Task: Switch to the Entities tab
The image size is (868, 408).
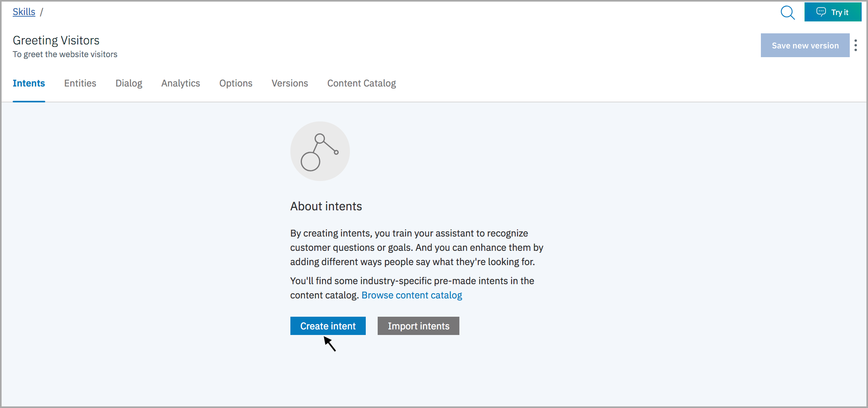Action: point(80,83)
